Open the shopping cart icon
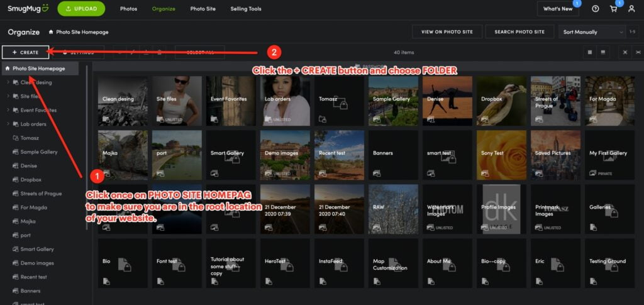The width and height of the screenshot is (644, 305). click(x=613, y=9)
